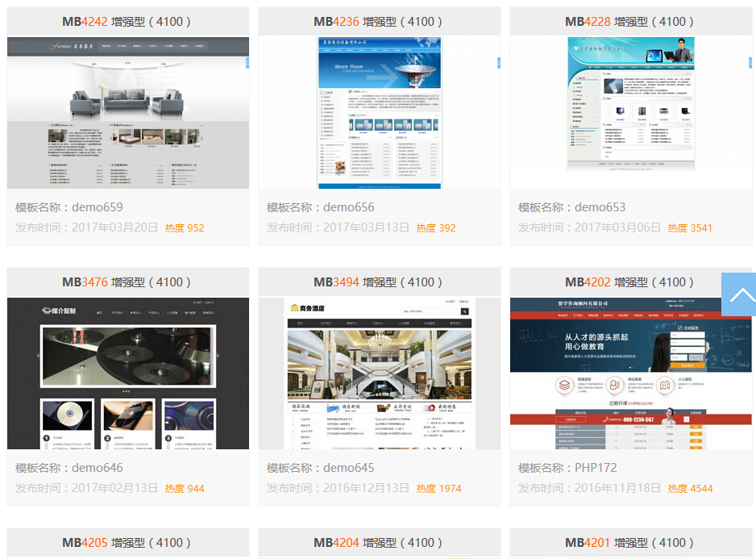The image size is (756, 559).
Task: Open the MB4202 education template thumbnail
Action: click(x=631, y=373)
